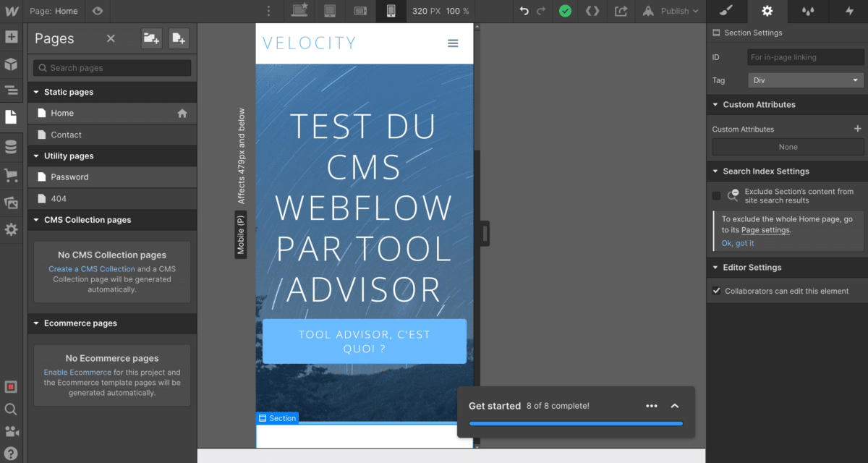This screenshot has height=463, width=868.
Task: Open the Page settings link
Action: click(x=765, y=230)
